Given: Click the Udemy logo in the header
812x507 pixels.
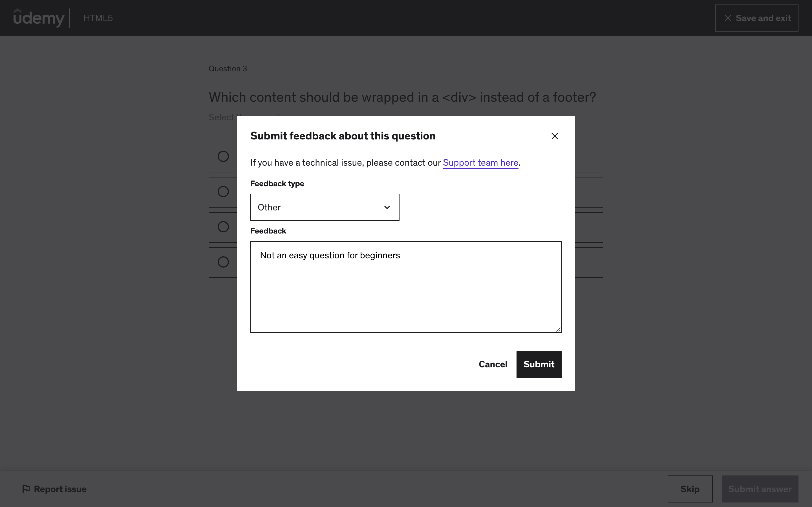Looking at the screenshot, I should pos(39,18).
